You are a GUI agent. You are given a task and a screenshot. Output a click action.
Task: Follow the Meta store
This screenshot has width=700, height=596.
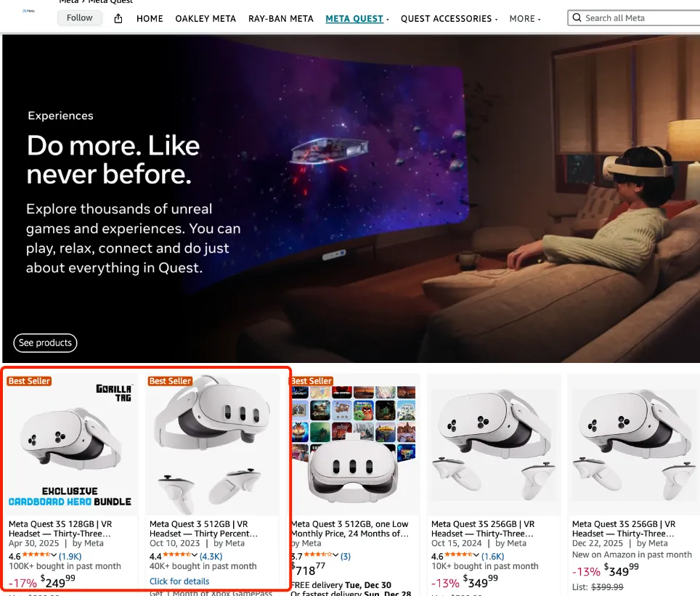pyautogui.click(x=79, y=18)
